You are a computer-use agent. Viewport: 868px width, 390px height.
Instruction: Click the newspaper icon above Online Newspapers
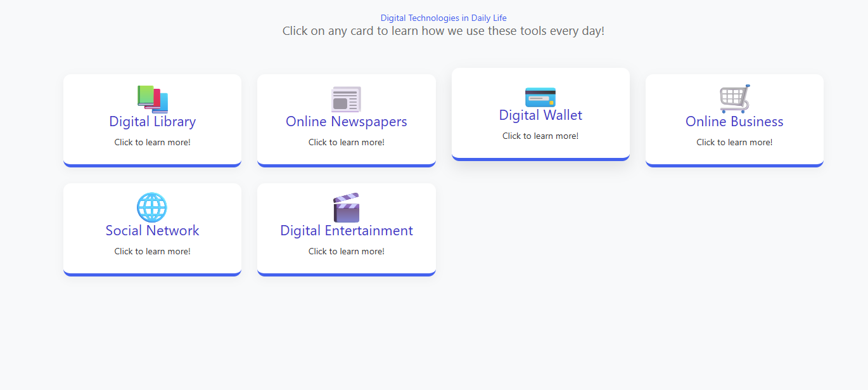click(346, 99)
